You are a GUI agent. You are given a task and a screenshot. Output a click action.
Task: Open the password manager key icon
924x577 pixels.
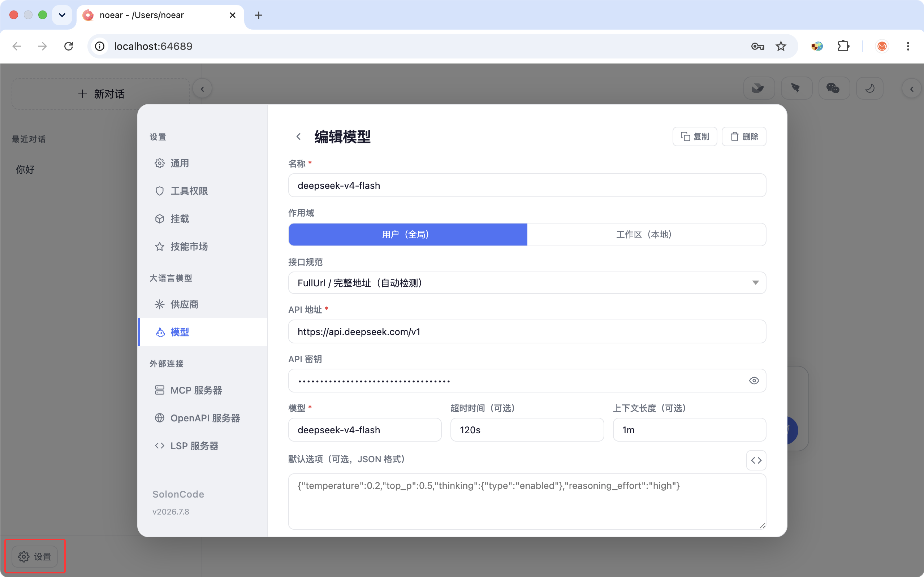tap(757, 46)
